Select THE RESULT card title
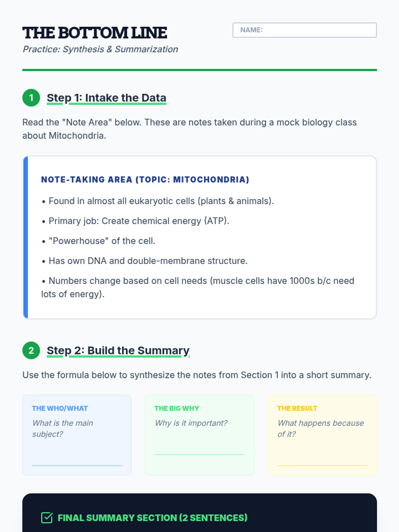The height and width of the screenshot is (532, 399). point(297,408)
